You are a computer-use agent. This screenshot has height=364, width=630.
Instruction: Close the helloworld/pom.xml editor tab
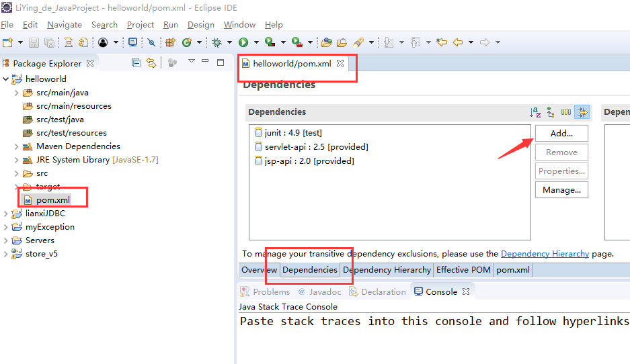coord(340,63)
